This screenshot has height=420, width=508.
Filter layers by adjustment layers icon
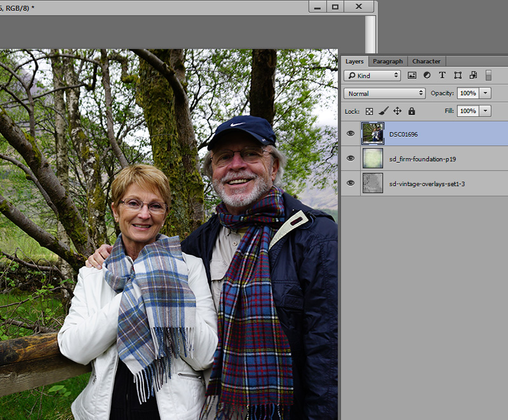pyautogui.click(x=427, y=76)
